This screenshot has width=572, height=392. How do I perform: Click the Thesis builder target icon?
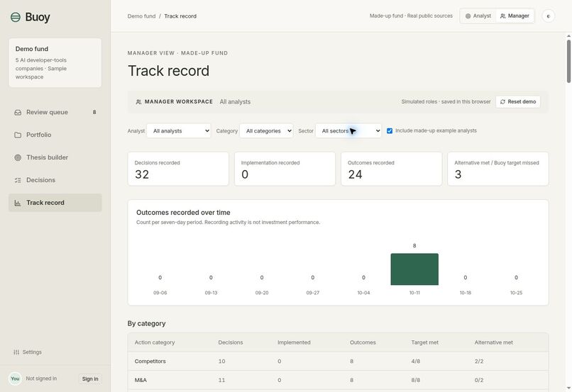click(18, 157)
